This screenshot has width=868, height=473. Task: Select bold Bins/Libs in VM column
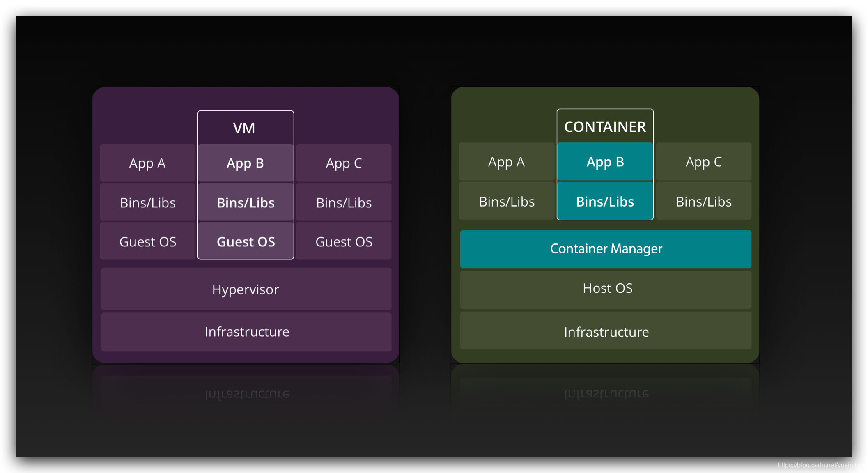246,202
